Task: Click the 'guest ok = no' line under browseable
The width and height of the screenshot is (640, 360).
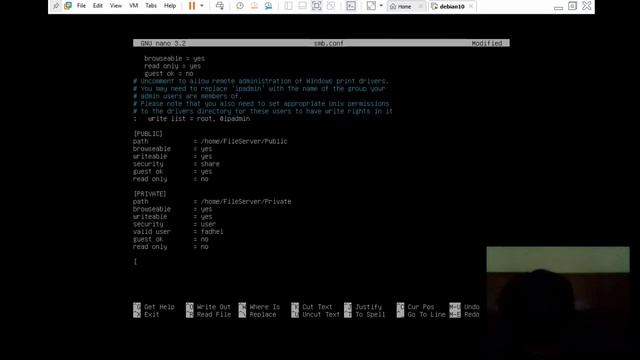Action: 169,74
